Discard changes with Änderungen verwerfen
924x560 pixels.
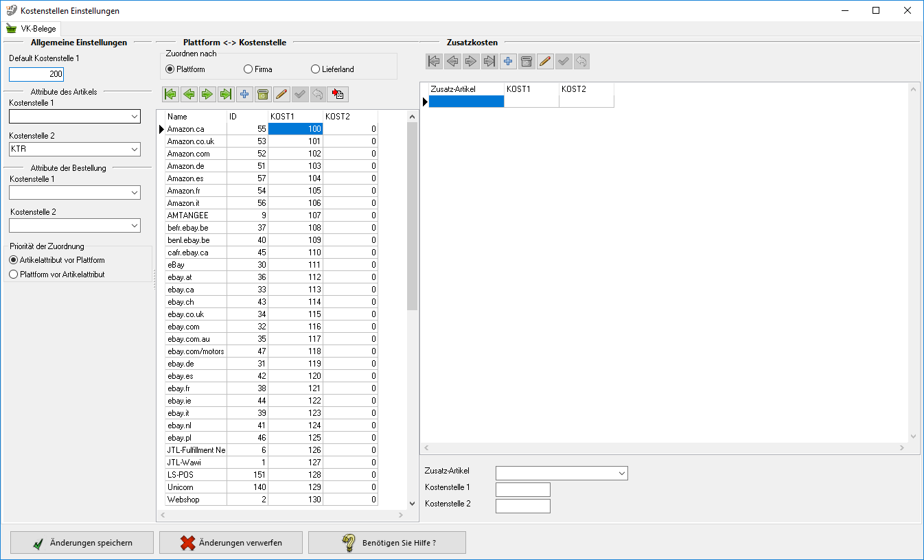tap(231, 542)
